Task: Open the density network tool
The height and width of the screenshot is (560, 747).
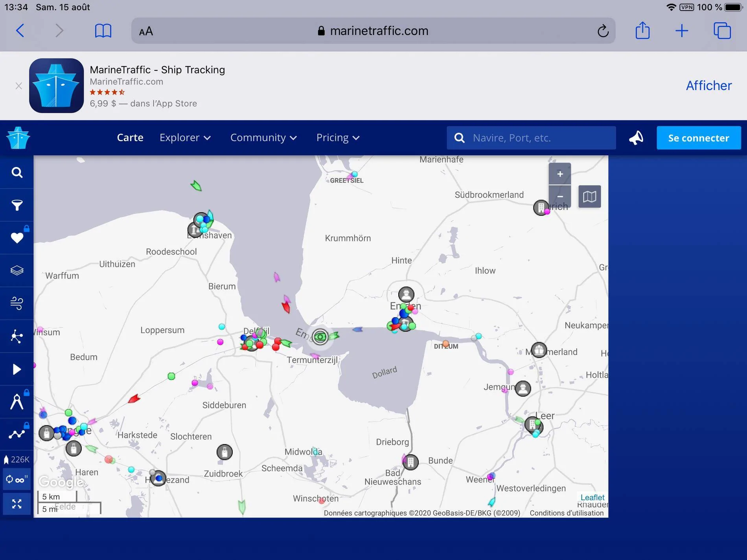Action: [x=17, y=336]
